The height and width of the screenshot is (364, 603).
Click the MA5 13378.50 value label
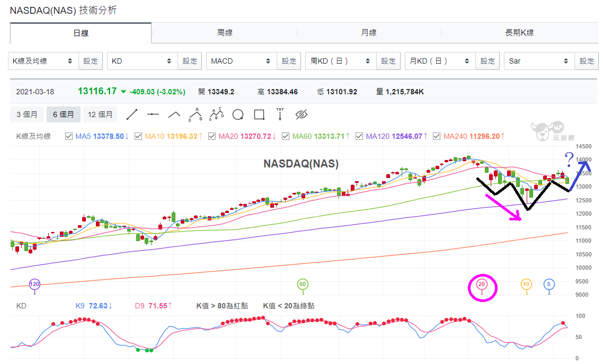(102, 136)
